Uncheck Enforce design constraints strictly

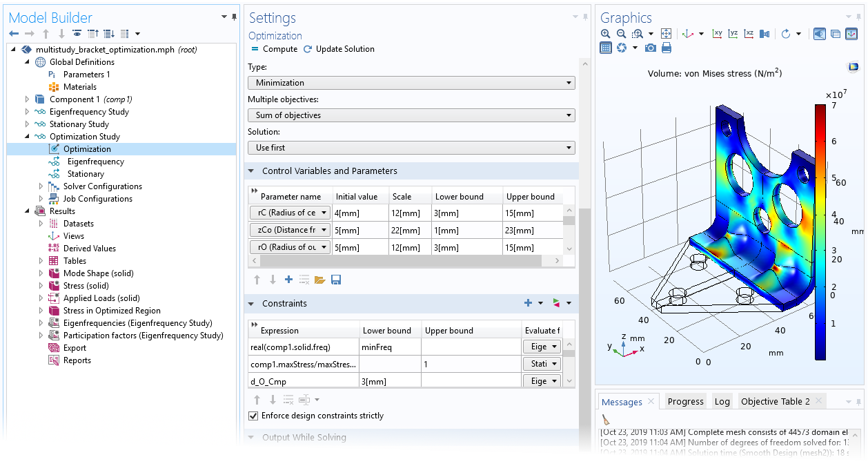[x=253, y=416]
